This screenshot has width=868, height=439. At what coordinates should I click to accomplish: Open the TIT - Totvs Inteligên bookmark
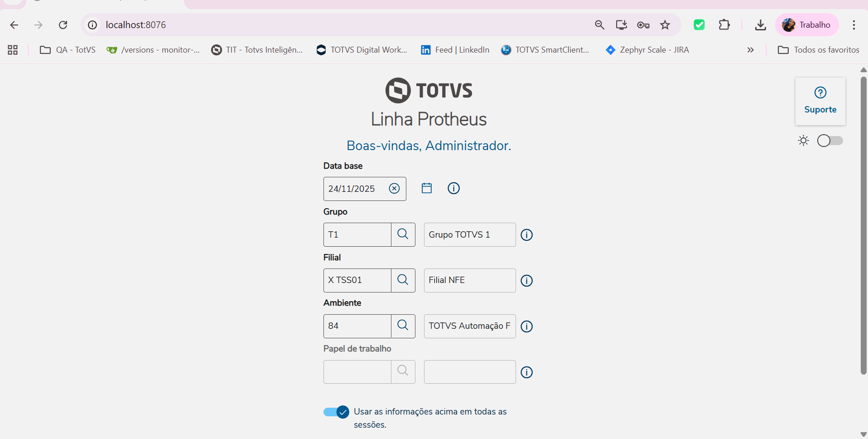click(257, 50)
